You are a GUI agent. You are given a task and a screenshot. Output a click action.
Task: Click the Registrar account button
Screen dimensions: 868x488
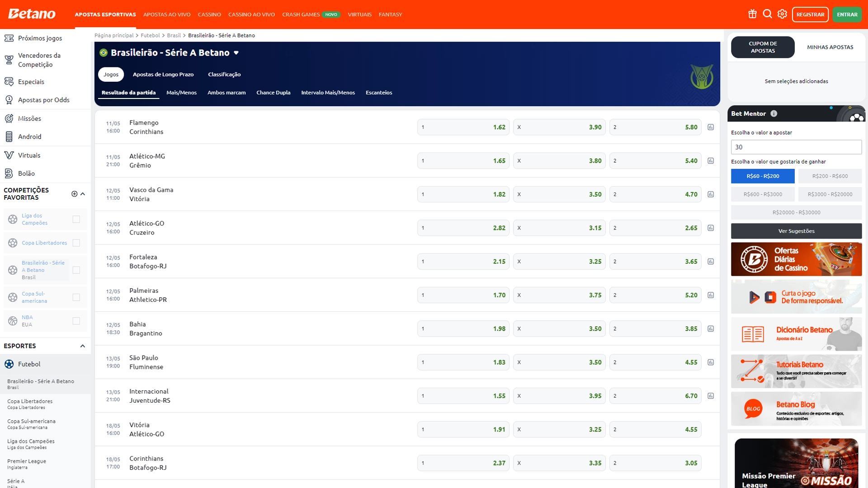[x=809, y=14]
